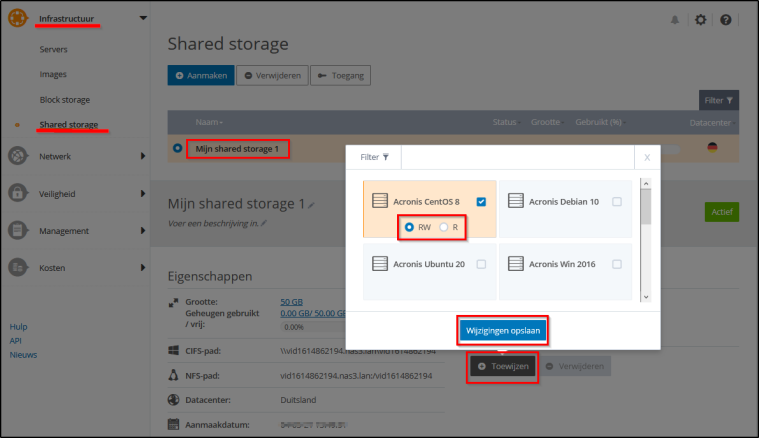Image resolution: width=759 pixels, height=438 pixels.
Task: Click the Acronis Debian 10 server icon
Action: 516,200
